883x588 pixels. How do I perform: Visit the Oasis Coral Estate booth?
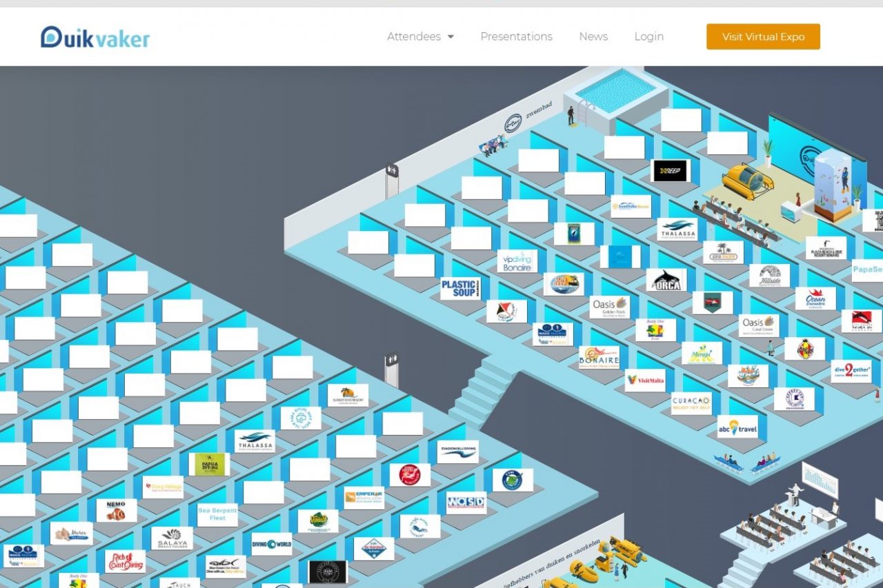[x=759, y=325]
